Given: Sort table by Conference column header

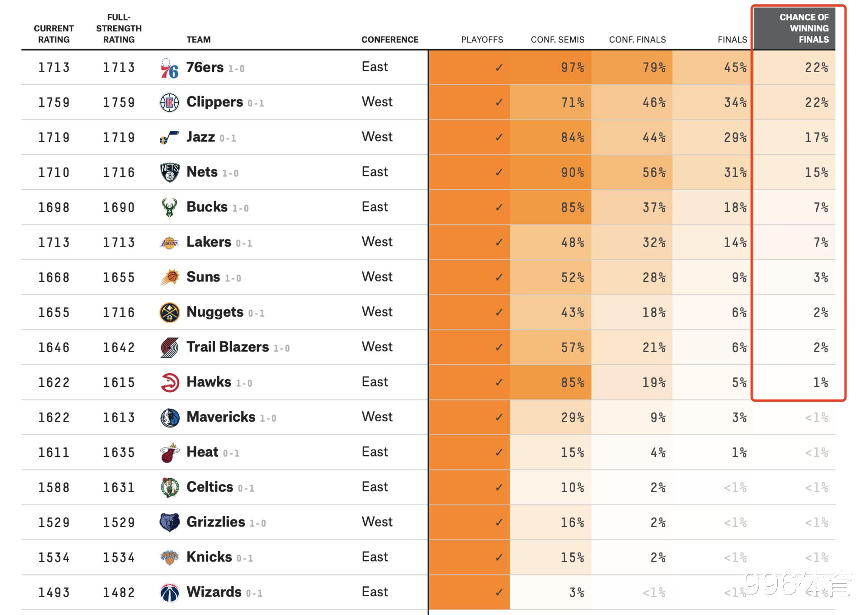Looking at the screenshot, I should click(390, 40).
